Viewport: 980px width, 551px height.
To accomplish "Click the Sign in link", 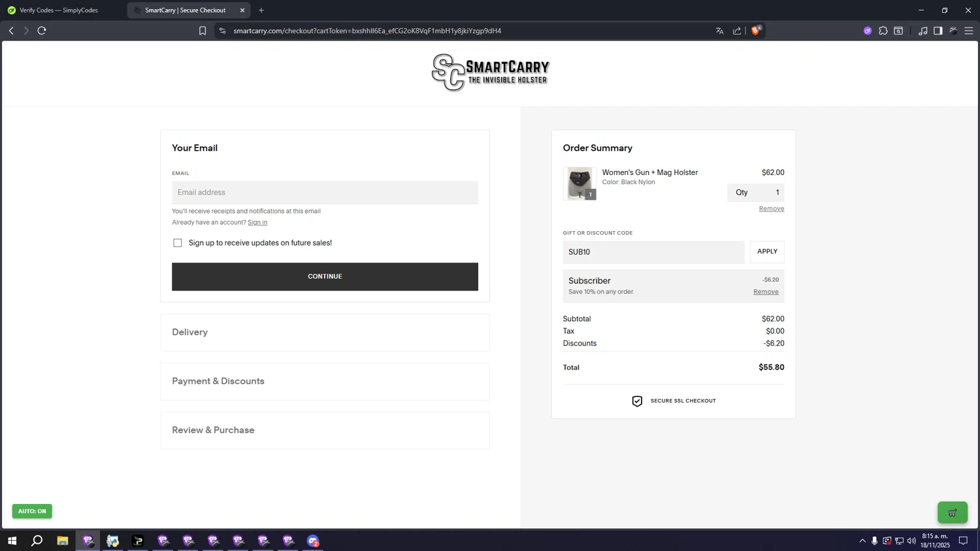I will (257, 223).
